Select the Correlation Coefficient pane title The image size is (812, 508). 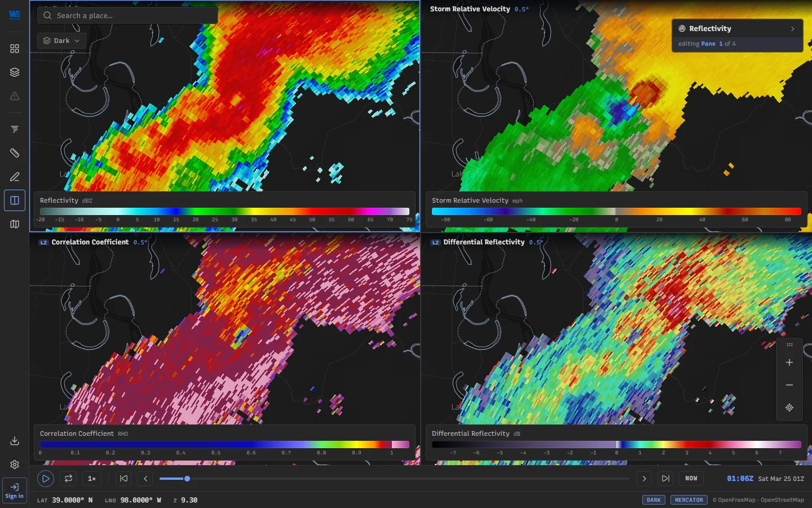90,242
